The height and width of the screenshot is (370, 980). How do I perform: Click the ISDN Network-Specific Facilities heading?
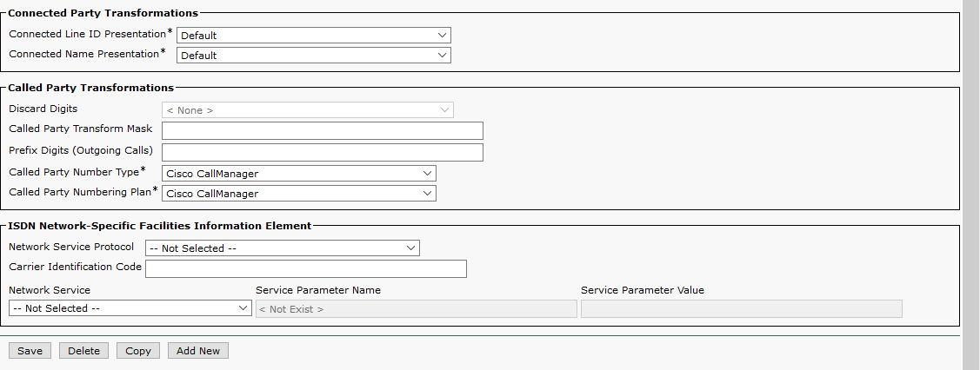(159, 226)
